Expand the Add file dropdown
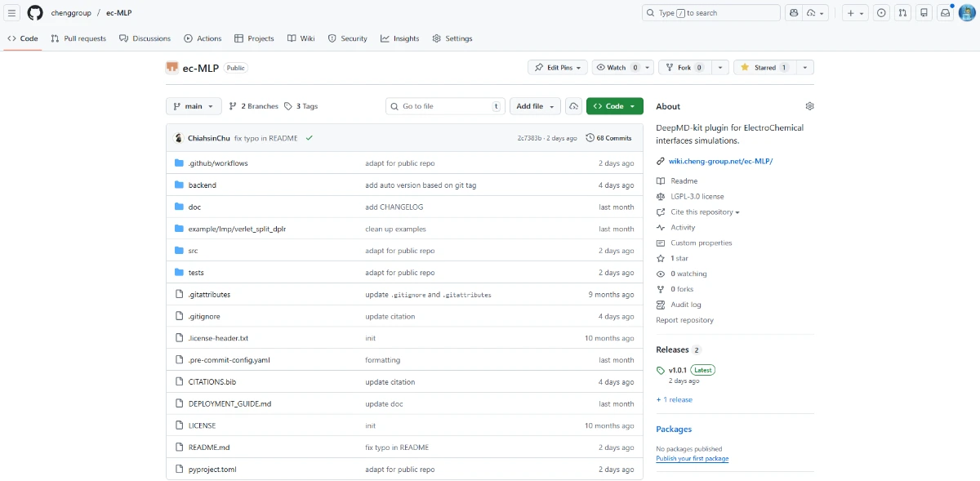This screenshot has width=980, height=481. tap(535, 106)
